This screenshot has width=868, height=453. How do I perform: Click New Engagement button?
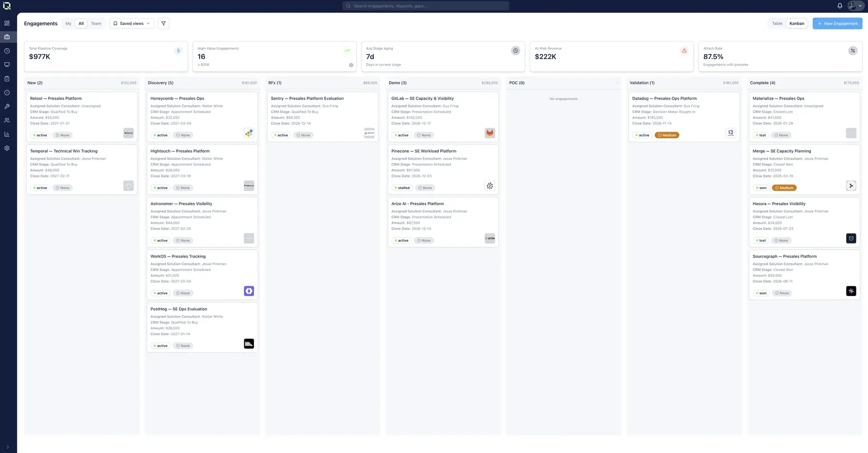[837, 23]
